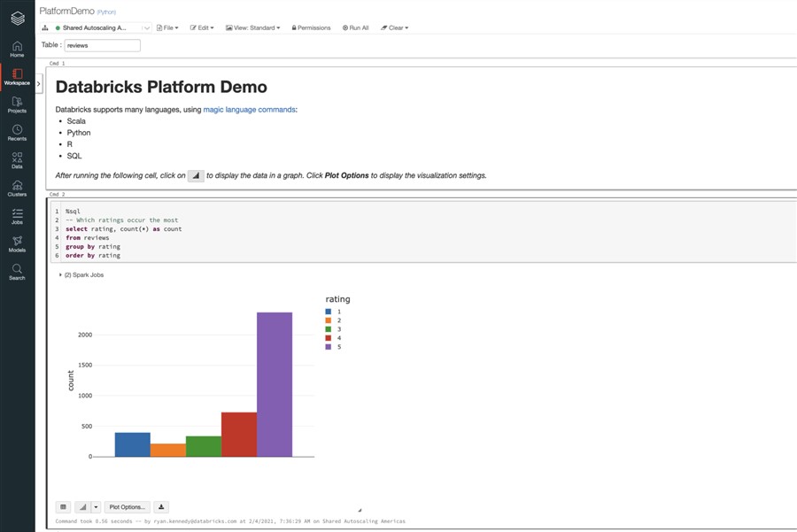
Task: Click the 'Python' bullet item
Action: tap(79, 133)
